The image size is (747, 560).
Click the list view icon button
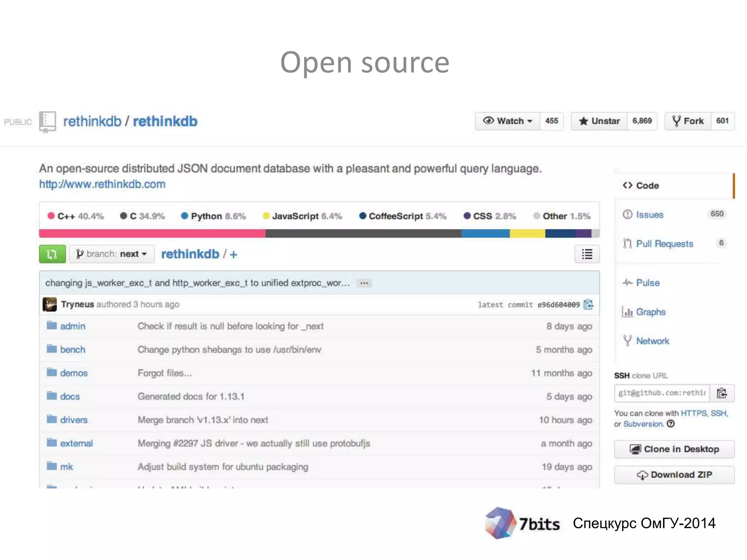click(587, 254)
